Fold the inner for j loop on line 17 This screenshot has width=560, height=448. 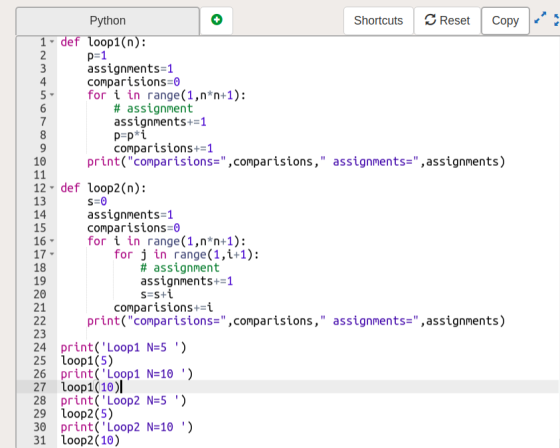[x=52, y=254]
